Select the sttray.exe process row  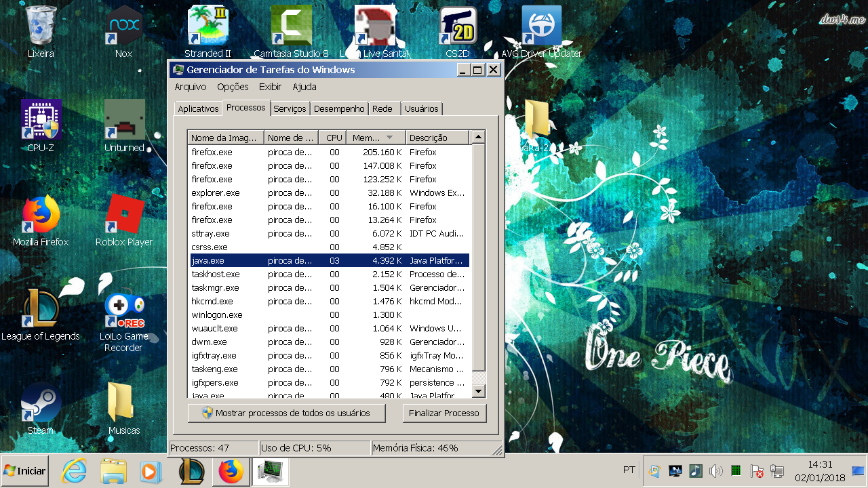click(328, 233)
